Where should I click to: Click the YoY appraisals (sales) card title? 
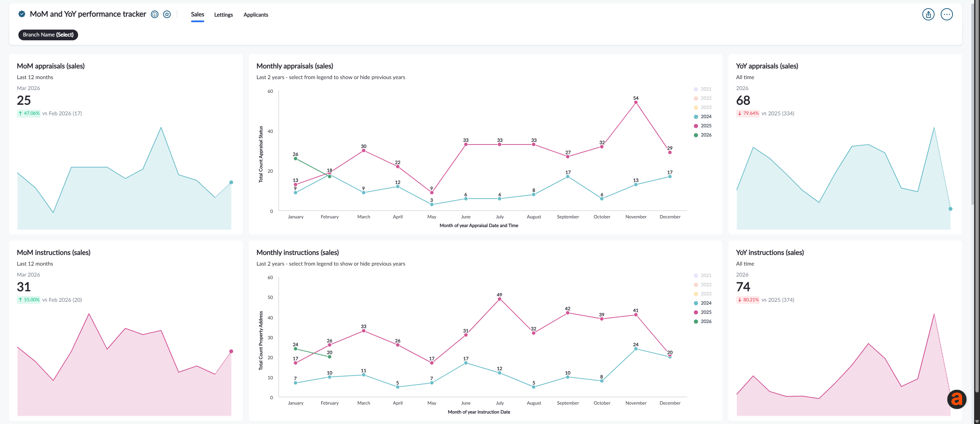[x=767, y=66]
